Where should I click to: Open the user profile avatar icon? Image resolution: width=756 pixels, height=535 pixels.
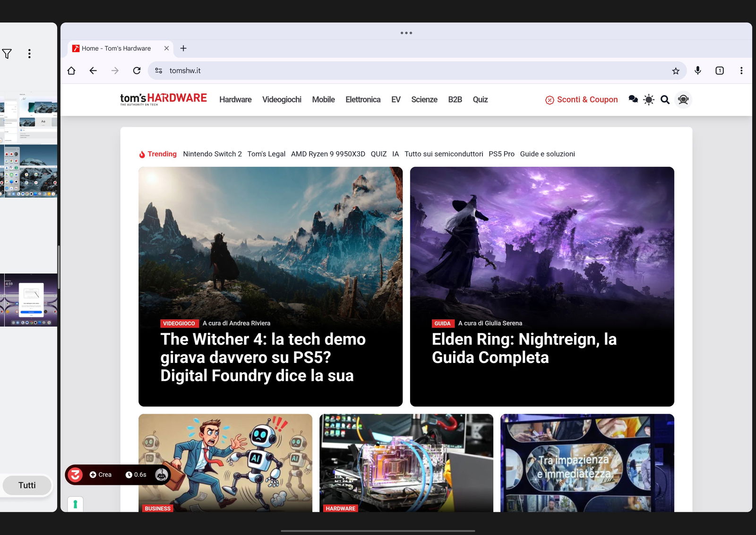683,99
